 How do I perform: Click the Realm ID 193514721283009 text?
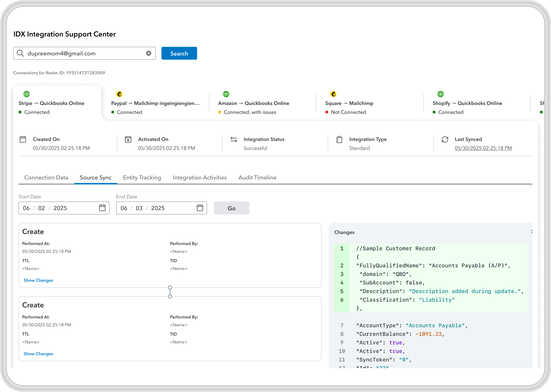pyautogui.click(x=85, y=73)
